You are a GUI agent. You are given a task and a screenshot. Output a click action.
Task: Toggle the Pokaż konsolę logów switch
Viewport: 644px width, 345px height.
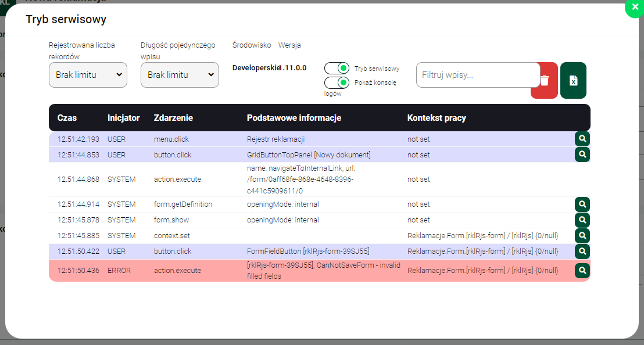click(x=337, y=82)
